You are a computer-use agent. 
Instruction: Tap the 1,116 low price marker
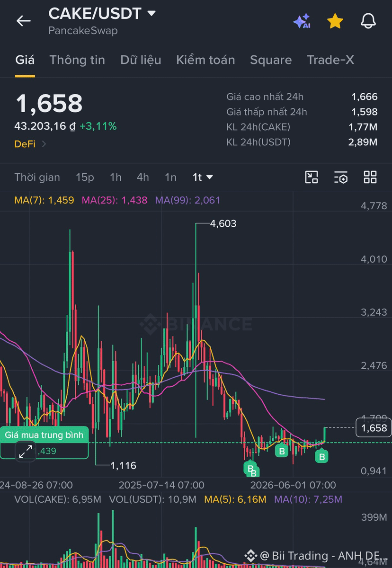(x=123, y=466)
